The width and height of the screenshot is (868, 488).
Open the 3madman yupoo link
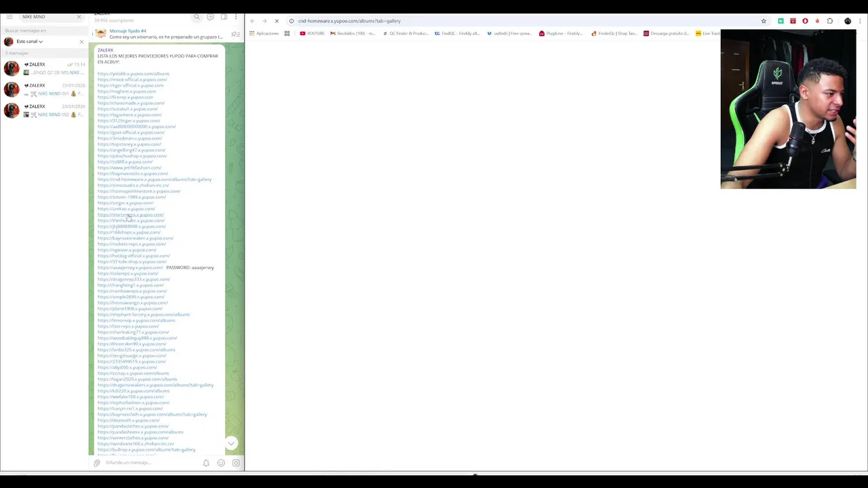click(130, 138)
